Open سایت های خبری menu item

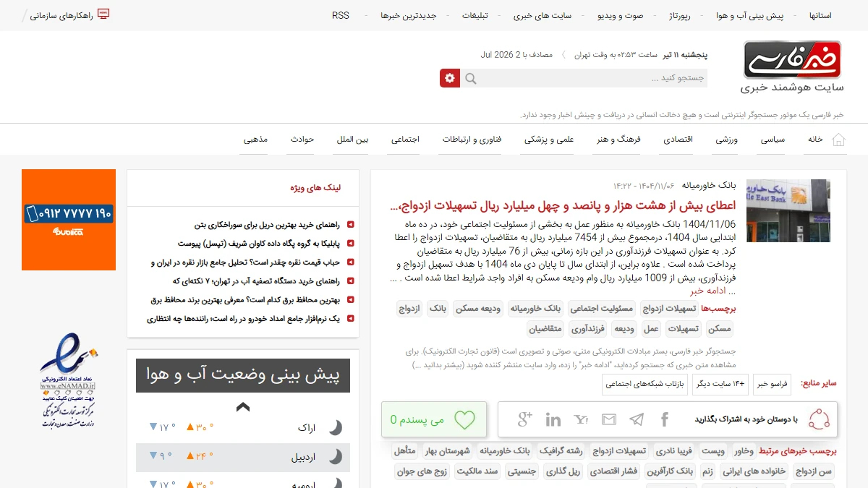(x=542, y=15)
